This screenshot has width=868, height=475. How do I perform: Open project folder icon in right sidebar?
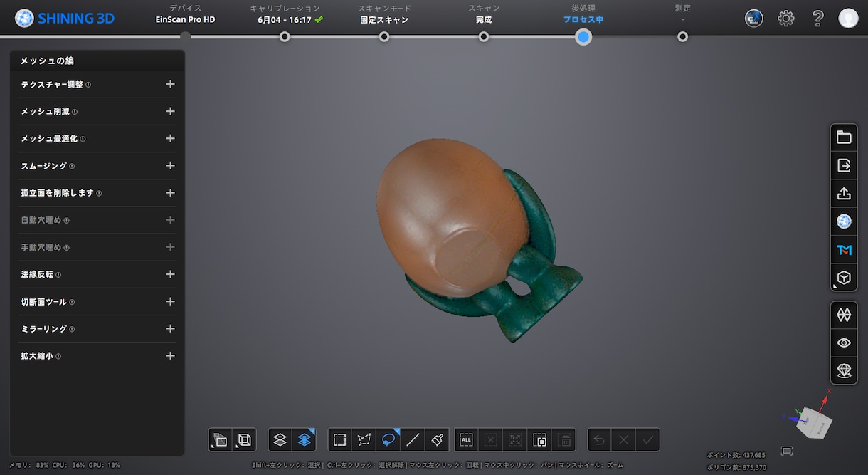click(x=844, y=137)
